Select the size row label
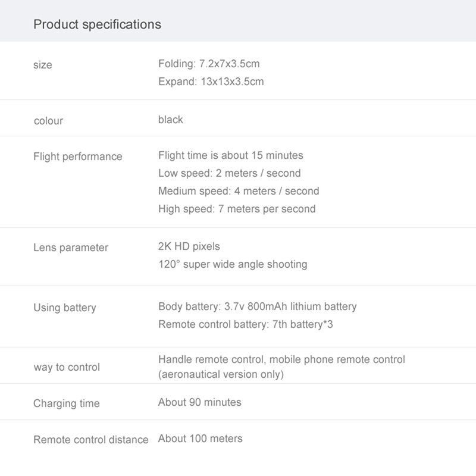This screenshot has width=476, height=476. pos(43,65)
